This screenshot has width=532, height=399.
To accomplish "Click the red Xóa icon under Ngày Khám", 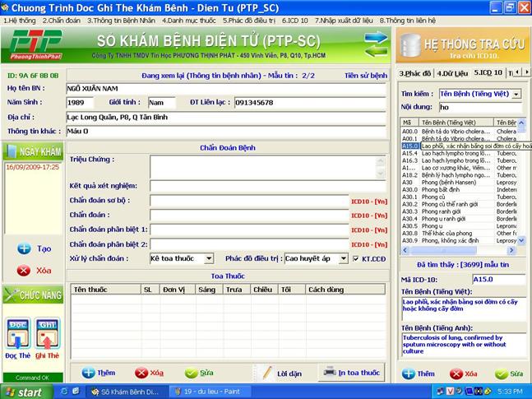I will [25, 270].
